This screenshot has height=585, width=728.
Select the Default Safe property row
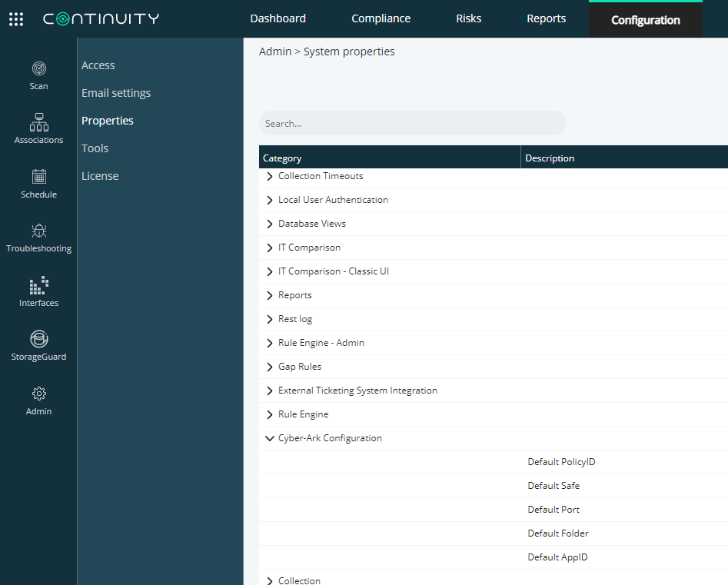(493, 486)
